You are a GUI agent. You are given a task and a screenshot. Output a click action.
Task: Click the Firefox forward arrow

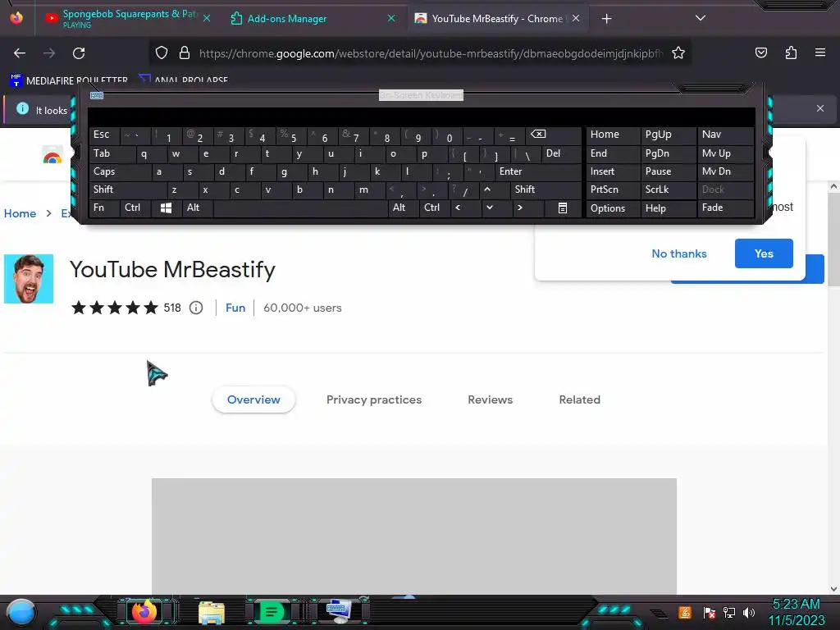[49, 53]
